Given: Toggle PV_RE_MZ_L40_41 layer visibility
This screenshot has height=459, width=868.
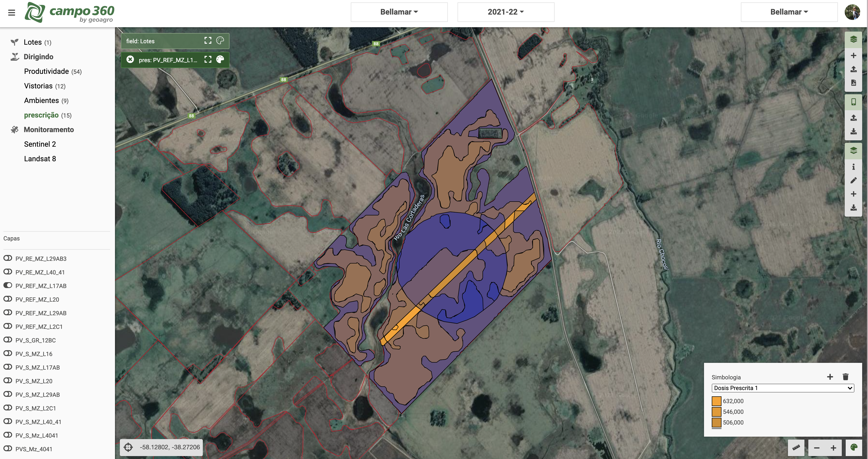Looking at the screenshot, I should coord(8,272).
